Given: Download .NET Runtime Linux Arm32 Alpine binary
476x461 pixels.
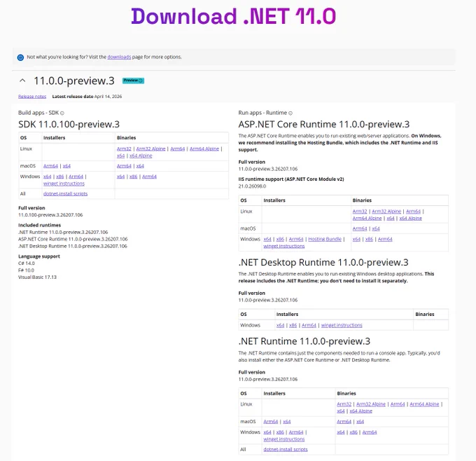Looking at the screenshot, I should point(371,404).
